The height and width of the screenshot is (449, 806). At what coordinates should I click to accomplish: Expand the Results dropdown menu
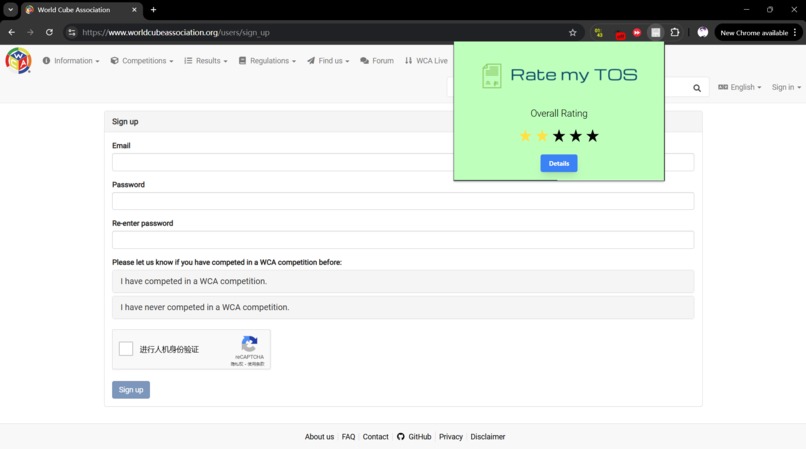coord(206,61)
